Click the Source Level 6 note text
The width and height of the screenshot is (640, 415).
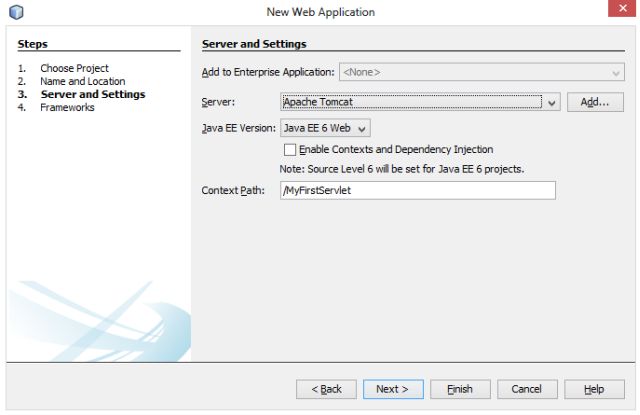click(x=402, y=168)
